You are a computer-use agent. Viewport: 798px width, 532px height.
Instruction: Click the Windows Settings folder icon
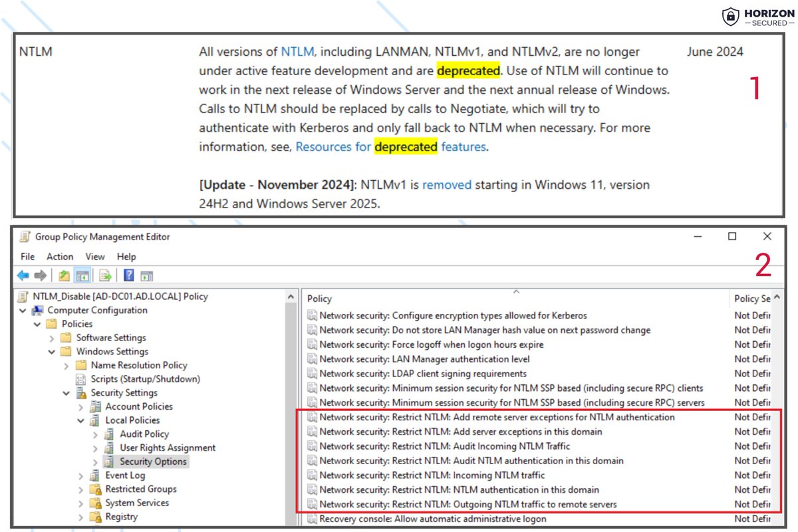point(66,351)
